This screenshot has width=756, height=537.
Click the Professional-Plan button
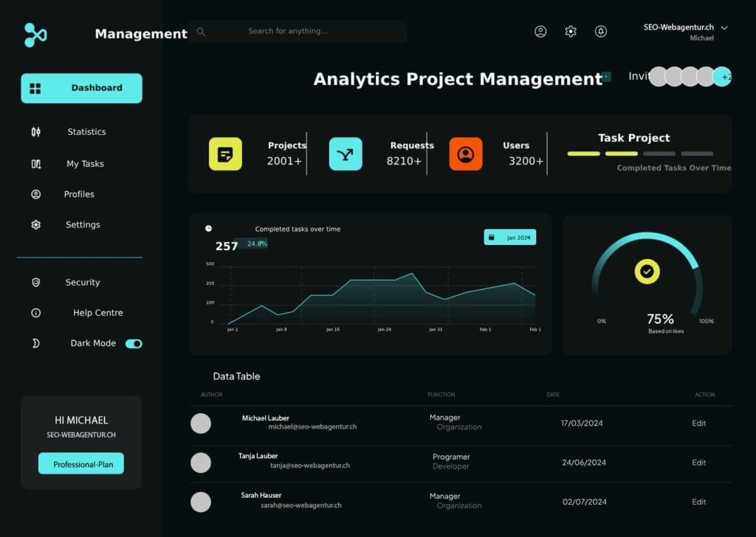80,463
